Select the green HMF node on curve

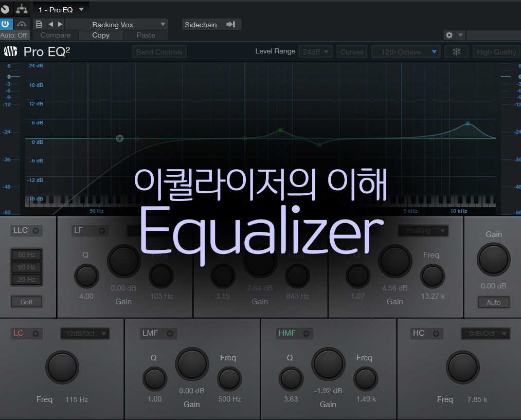(319, 145)
